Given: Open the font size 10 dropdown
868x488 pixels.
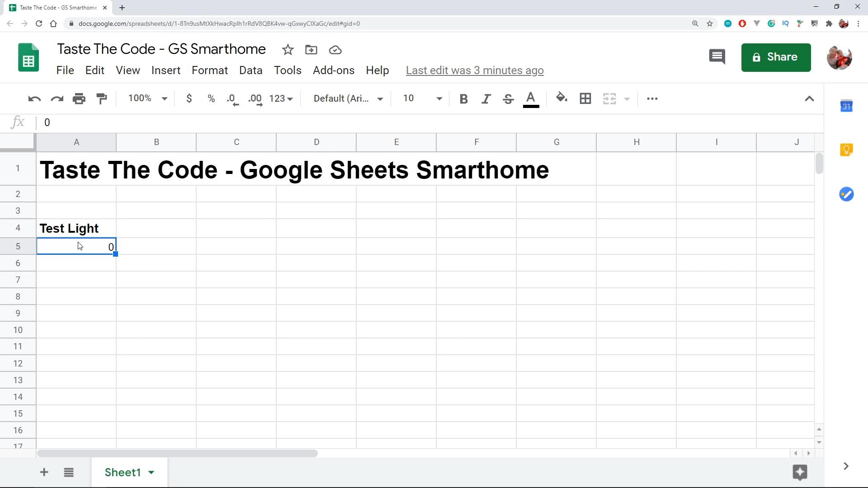Looking at the screenshot, I should click(x=422, y=99).
